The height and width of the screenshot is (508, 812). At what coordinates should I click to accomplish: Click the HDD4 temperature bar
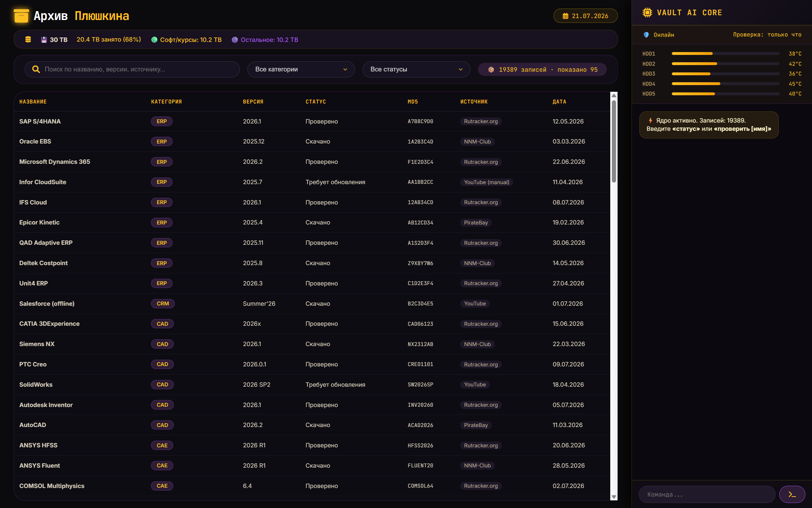pyautogui.click(x=725, y=84)
